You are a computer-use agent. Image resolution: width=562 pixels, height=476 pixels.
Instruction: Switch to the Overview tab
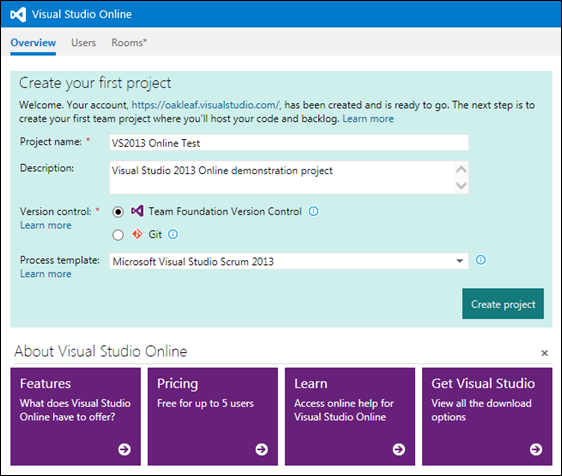(33, 43)
